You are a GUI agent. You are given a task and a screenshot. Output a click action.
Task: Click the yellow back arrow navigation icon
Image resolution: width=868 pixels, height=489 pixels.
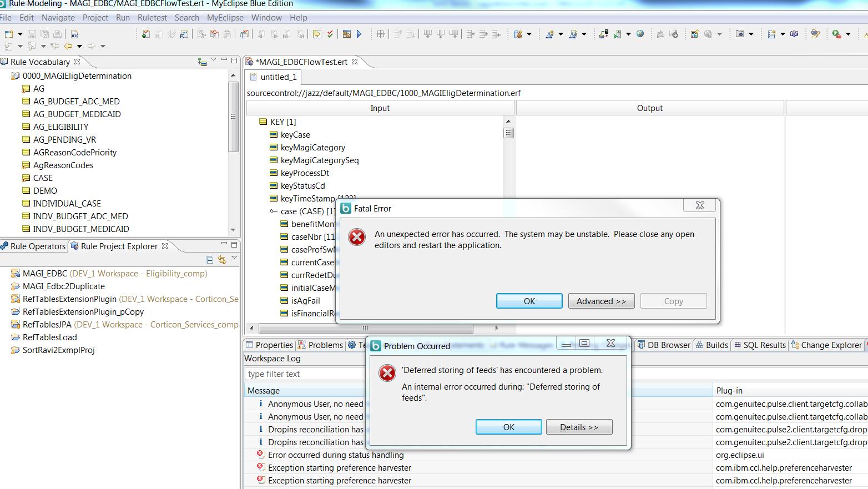tap(68, 47)
